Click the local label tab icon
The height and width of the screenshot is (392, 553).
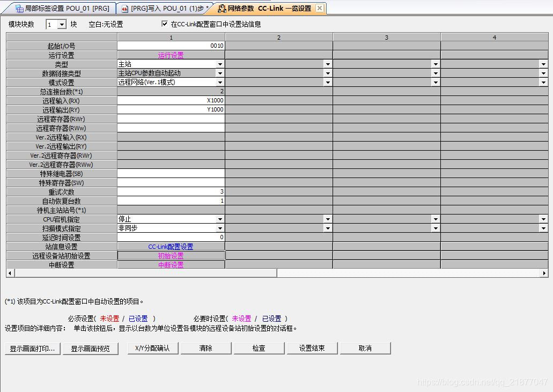coord(19,9)
